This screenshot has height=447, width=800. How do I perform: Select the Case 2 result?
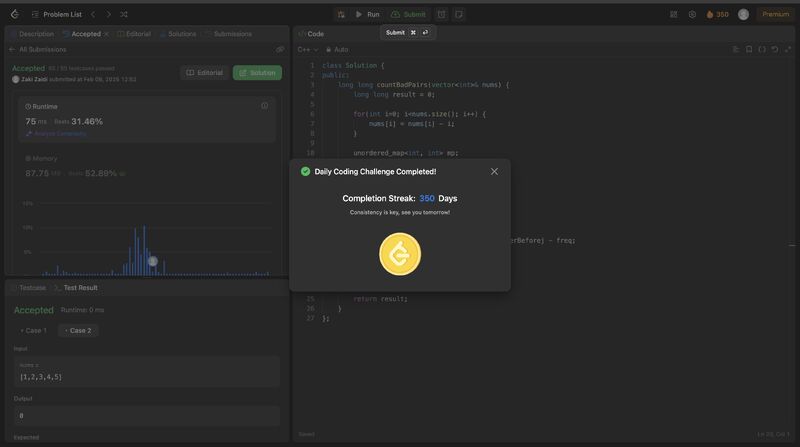click(78, 331)
